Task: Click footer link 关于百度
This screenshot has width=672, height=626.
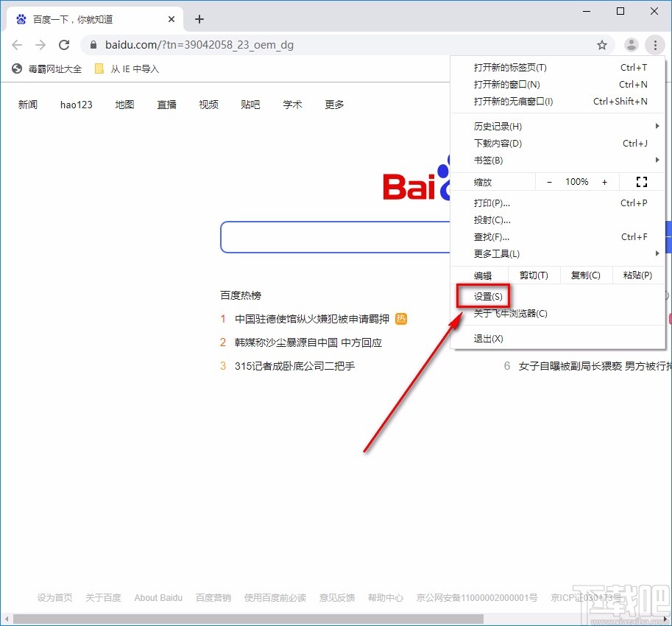Action: pyautogui.click(x=103, y=598)
